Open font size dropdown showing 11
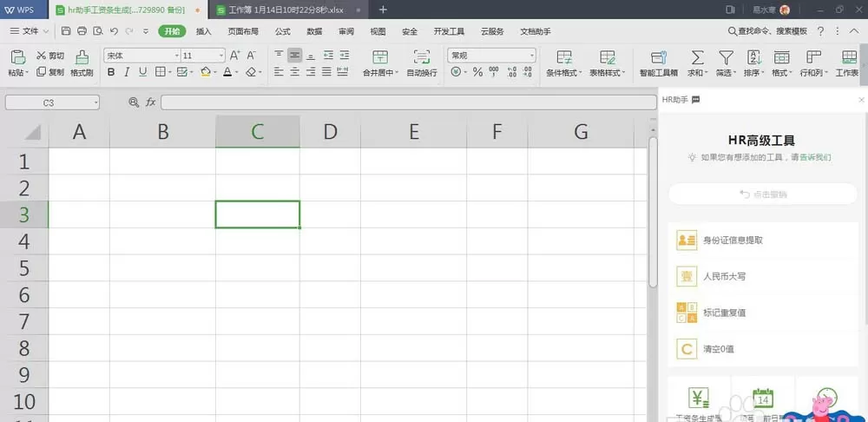 222,56
